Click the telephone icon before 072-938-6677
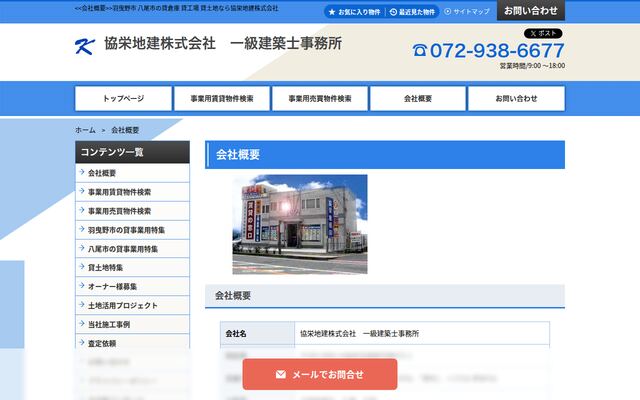Screen dimensions: 640x400 (x=420, y=51)
